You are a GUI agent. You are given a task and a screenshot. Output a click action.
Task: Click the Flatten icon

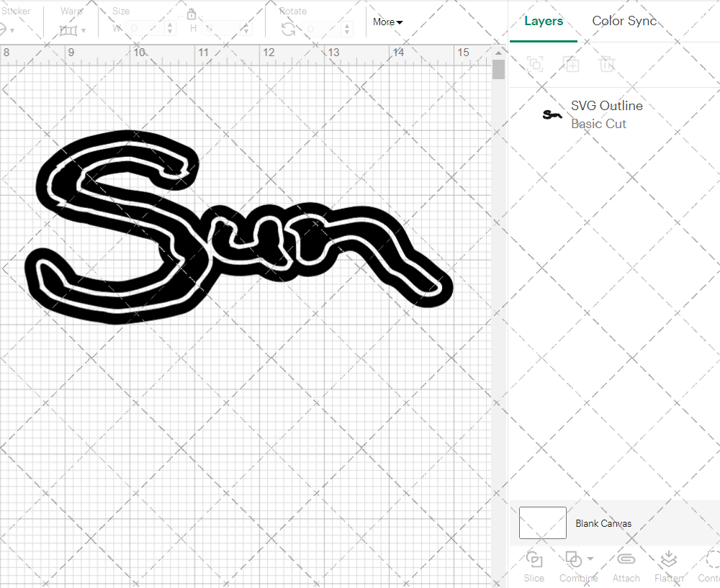tap(668, 560)
